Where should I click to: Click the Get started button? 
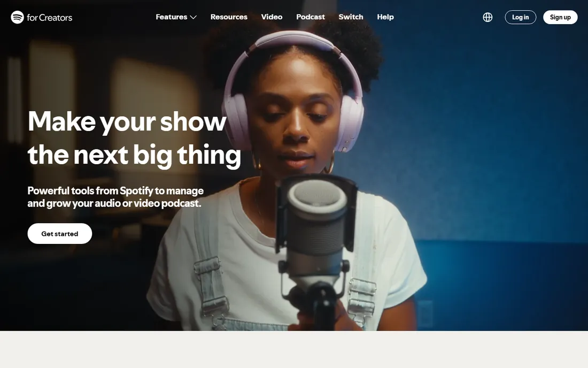pos(60,234)
